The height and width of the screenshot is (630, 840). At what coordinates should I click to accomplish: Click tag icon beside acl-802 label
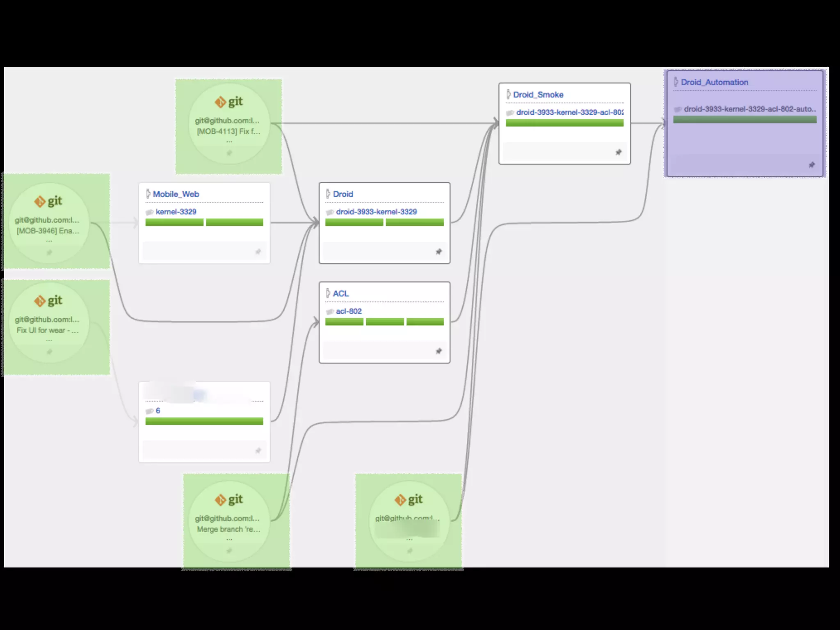click(x=330, y=312)
